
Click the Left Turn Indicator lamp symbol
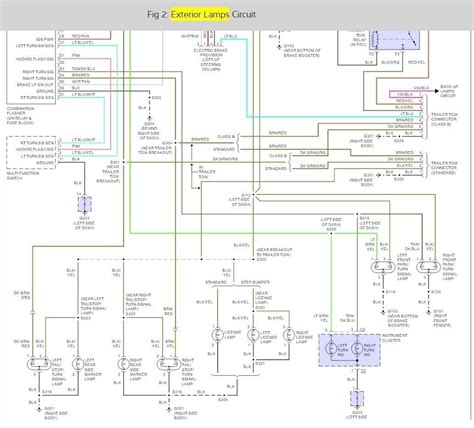[x=331, y=348]
